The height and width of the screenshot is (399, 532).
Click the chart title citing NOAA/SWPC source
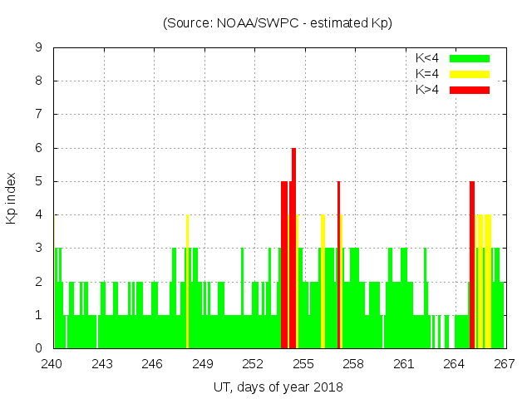point(278,23)
